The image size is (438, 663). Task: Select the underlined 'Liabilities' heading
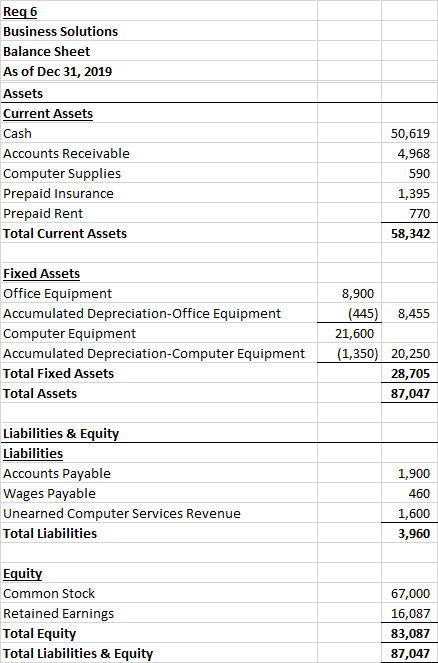pos(33,454)
